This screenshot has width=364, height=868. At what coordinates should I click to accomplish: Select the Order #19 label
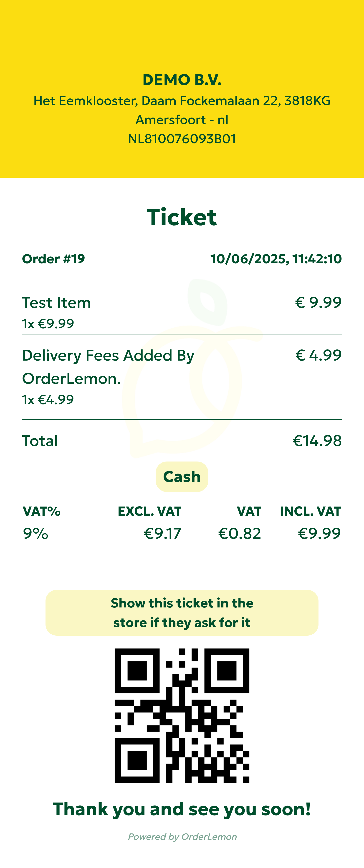pos(54,259)
